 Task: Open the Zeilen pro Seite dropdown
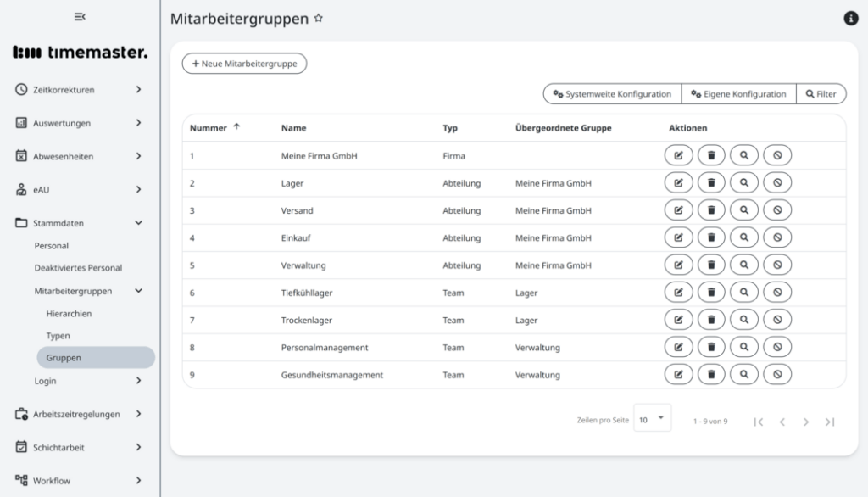[652, 416]
